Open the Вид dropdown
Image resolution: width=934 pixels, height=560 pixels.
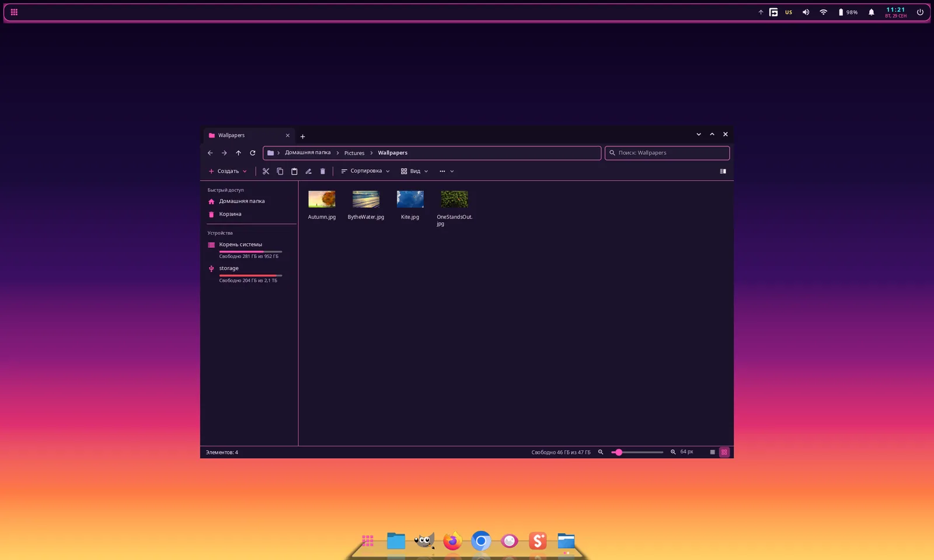pos(414,171)
